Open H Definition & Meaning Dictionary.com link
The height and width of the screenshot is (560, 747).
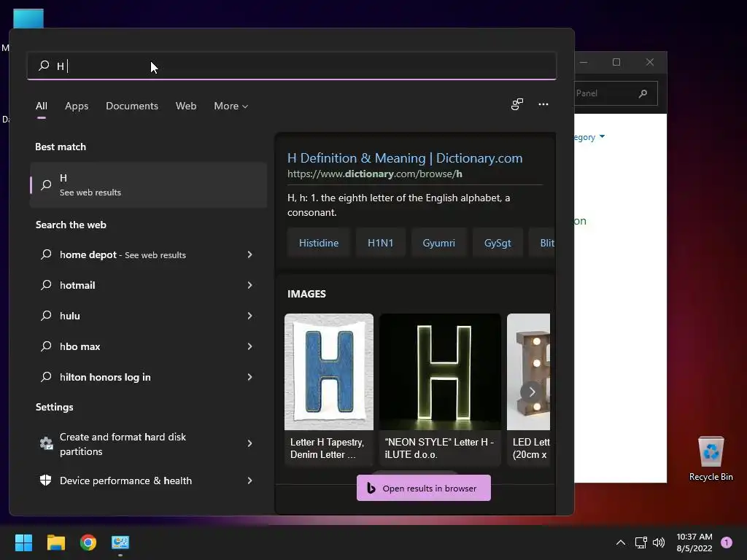pyautogui.click(x=405, y=158)
